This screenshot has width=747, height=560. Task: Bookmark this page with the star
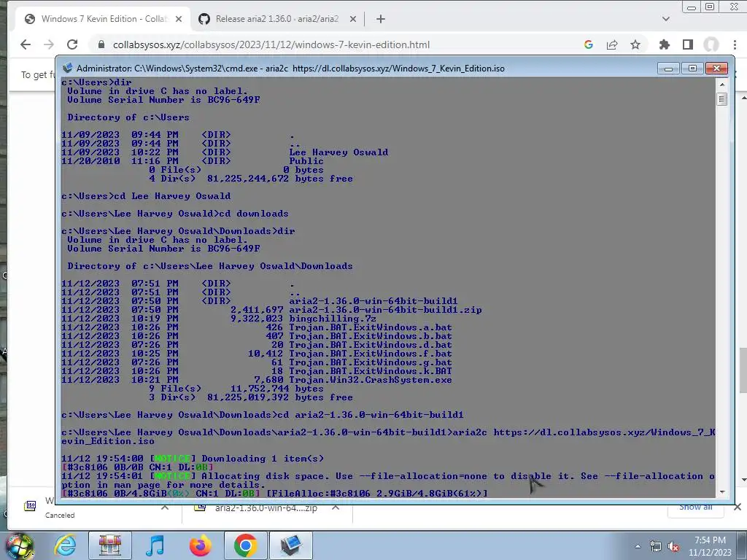635,44
